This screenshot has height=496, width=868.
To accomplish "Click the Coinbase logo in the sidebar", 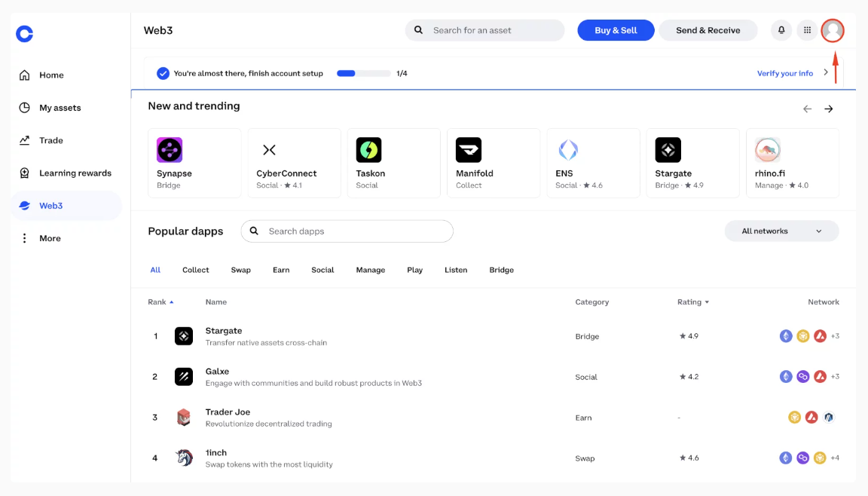I will click(x=24, y=34).
